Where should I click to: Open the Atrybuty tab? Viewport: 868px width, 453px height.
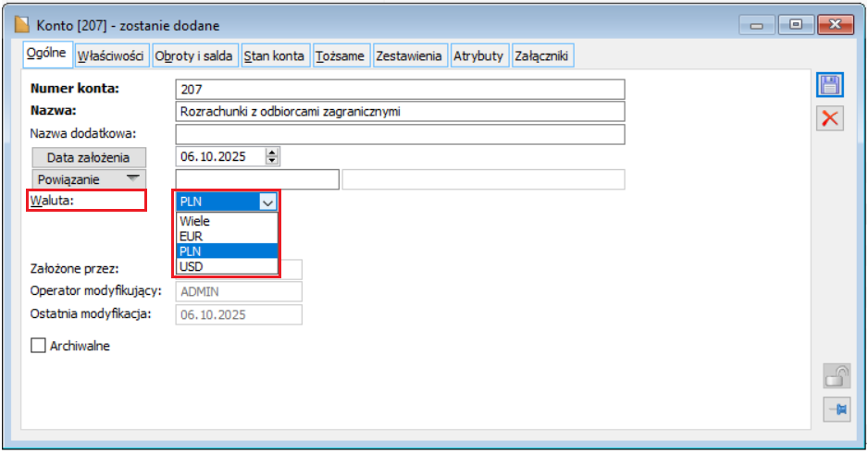click(478, 55)
